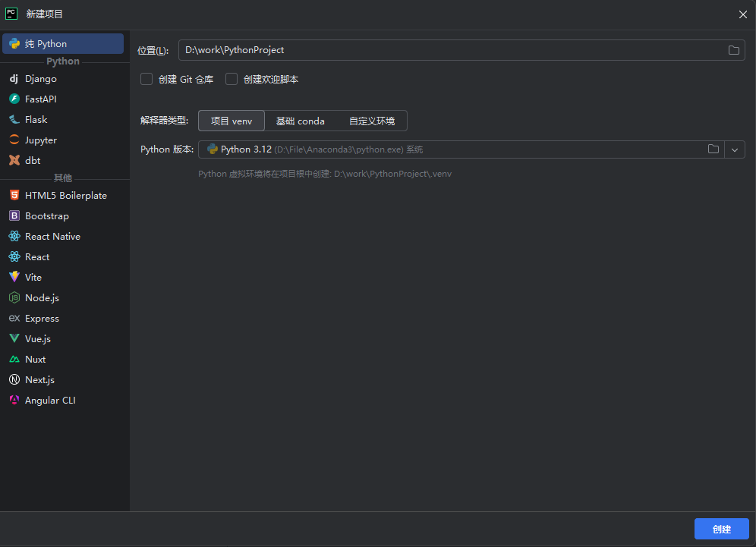Switch interpreter type to 基础 conda
756x547 pixels.
(300, 121)
